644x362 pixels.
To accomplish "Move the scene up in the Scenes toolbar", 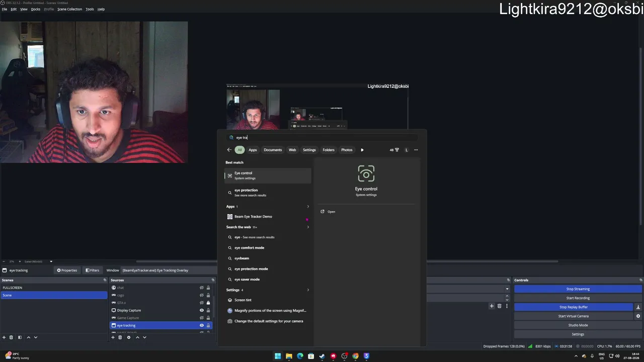I will coord(28,337).
